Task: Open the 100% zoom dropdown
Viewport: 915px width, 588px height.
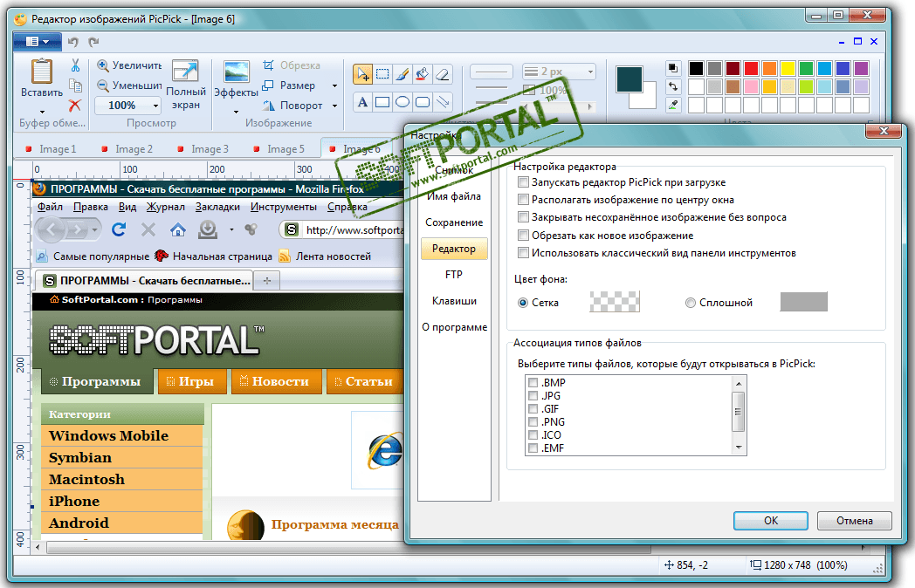Action: tap(155, 106)
